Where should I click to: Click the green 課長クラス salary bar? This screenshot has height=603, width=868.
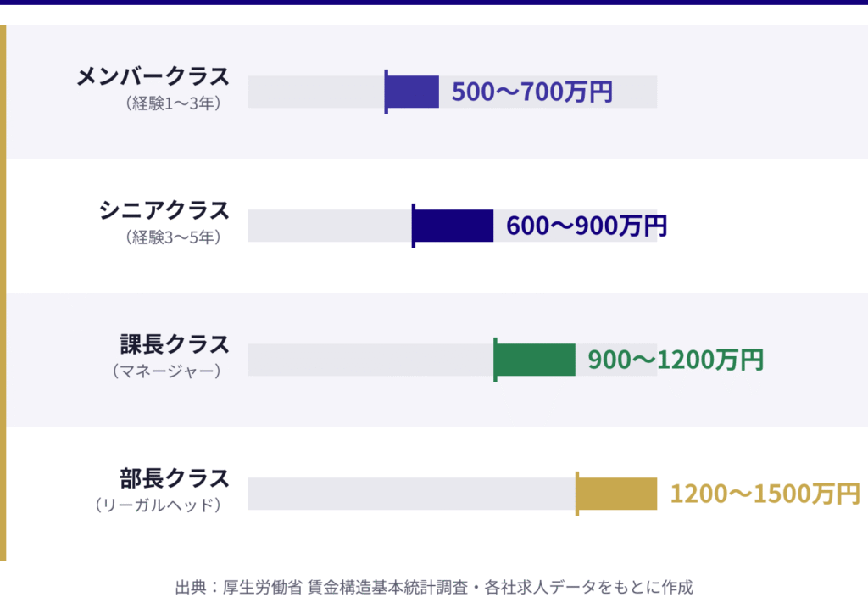535,360
